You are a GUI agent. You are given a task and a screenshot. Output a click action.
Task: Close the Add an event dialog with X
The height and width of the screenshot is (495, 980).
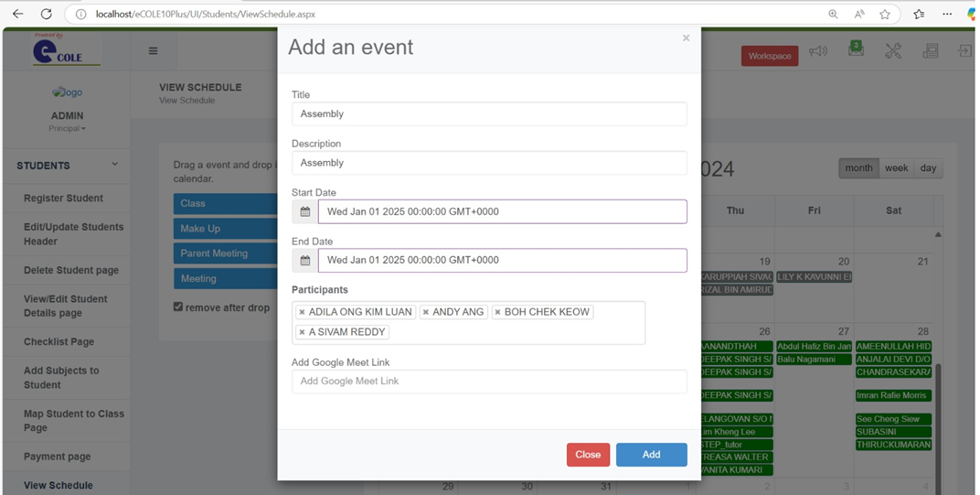pos(686,38)
